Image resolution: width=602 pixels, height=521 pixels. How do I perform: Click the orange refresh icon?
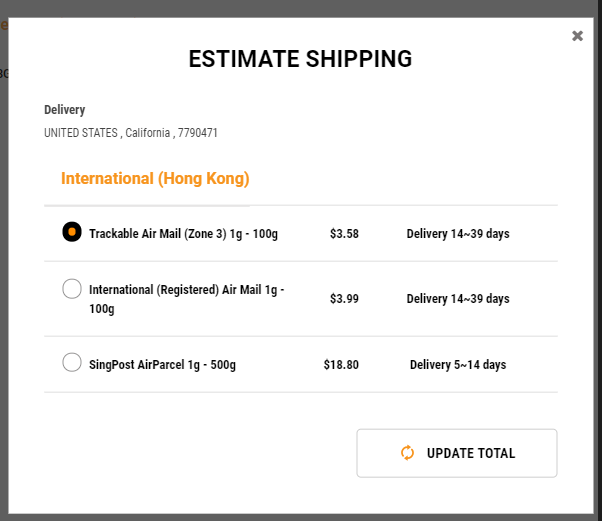407,453
